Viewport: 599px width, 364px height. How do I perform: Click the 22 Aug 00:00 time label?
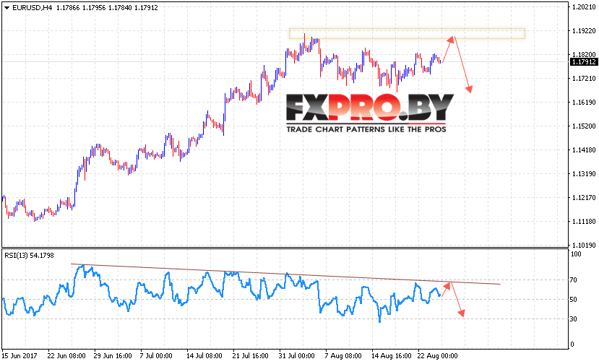click(438, 356)
